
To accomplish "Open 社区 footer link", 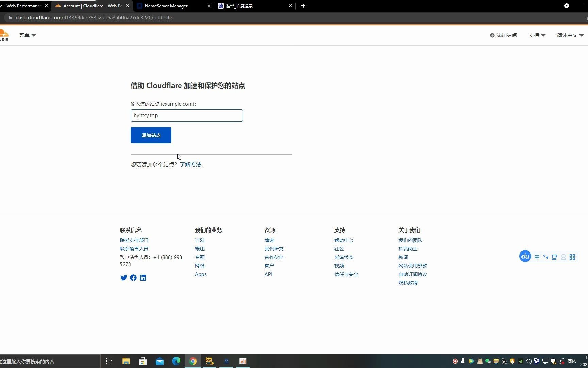I will (x=339, y=249).
